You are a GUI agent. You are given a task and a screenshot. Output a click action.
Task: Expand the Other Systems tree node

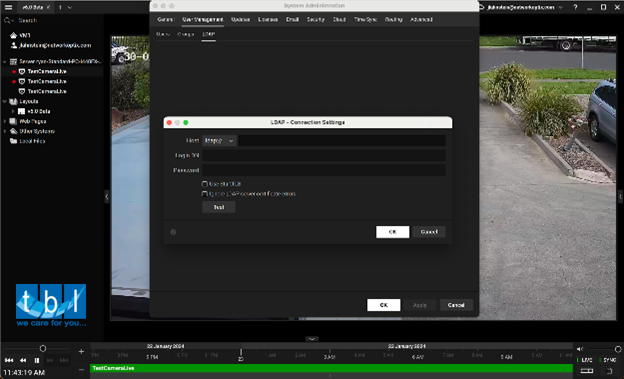click(5, 131)
